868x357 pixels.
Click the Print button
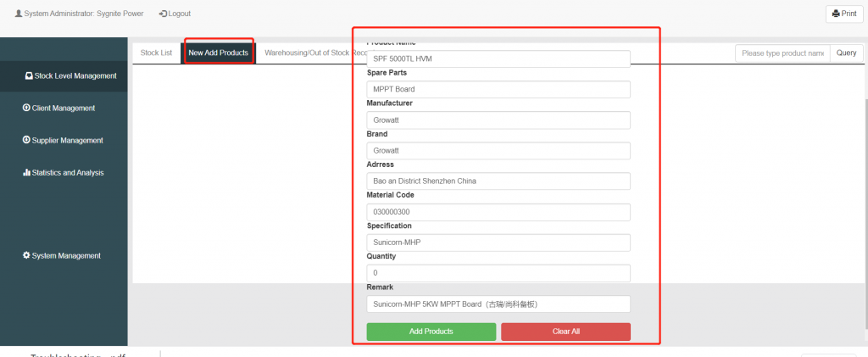pos(844,14)
